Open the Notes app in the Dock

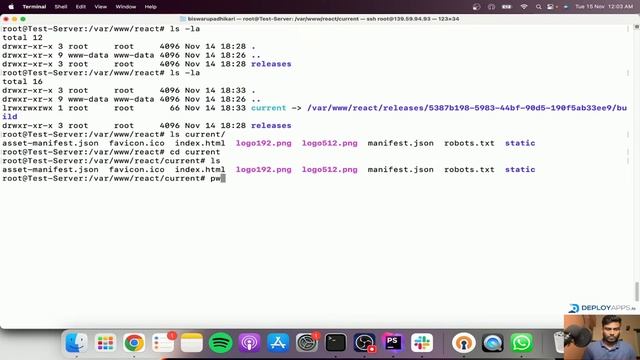point(191,343)
